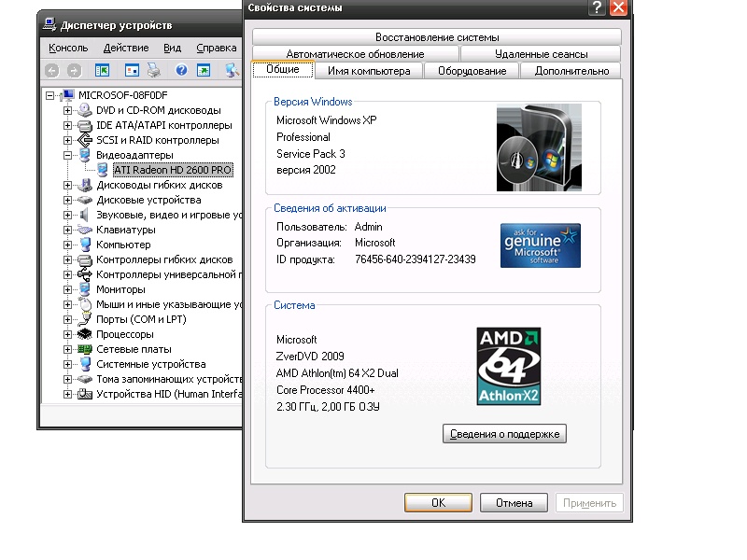Expand the Дисковые устройства node
This screenshot has width=747, height=560.
tap(67, 200)
